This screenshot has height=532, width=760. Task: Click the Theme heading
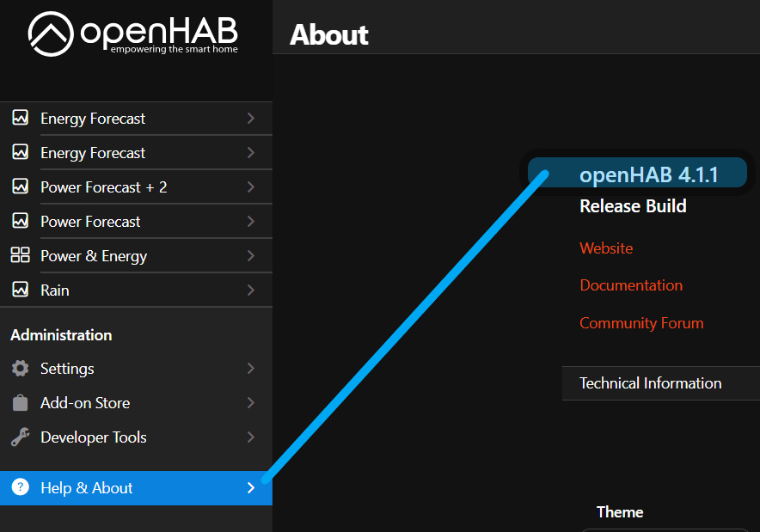[x=620, y=512]
